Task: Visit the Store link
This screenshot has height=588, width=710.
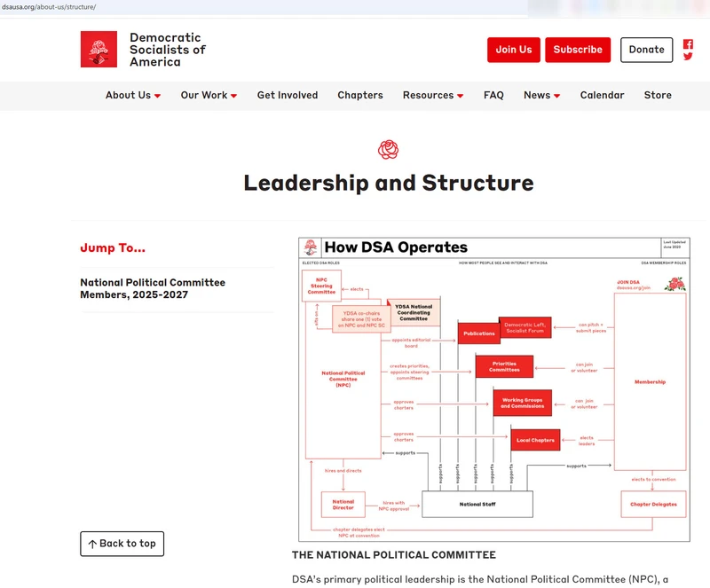Action: click(x=658, y=96)
